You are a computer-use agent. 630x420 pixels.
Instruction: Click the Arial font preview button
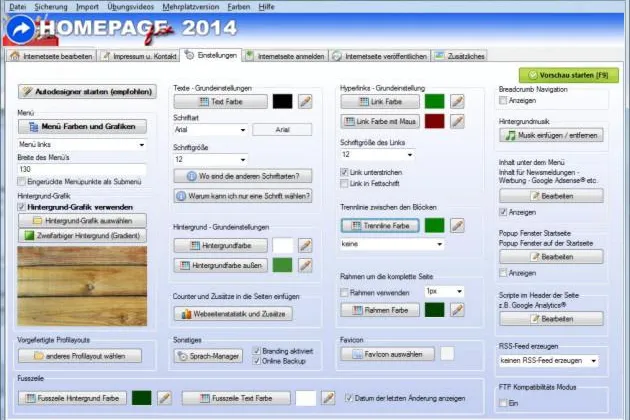point(282,130)
